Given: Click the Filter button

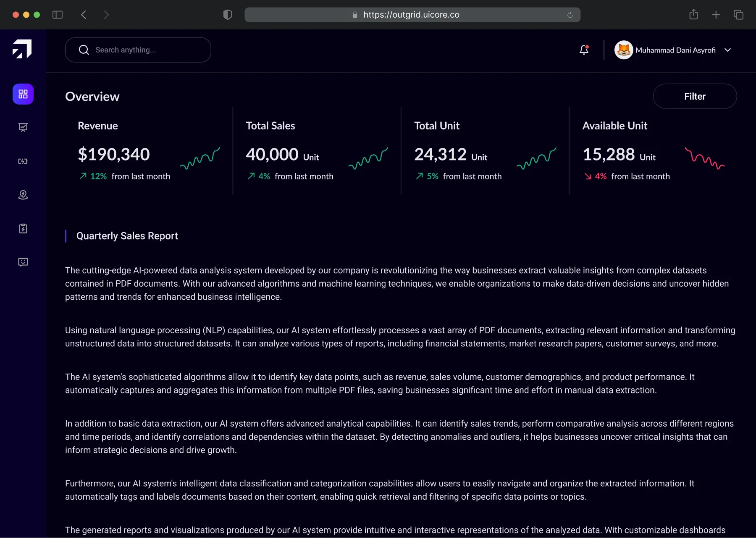Looking at the screenshot, I should (695, 96).
